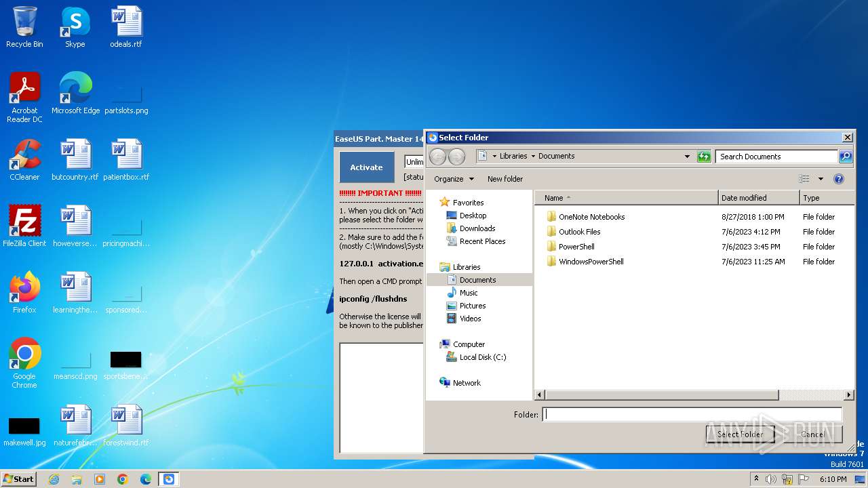This screenshot has height=488, width=868.
Task: Select the Firefox desktop shortcut
Action: click(24, 293)
